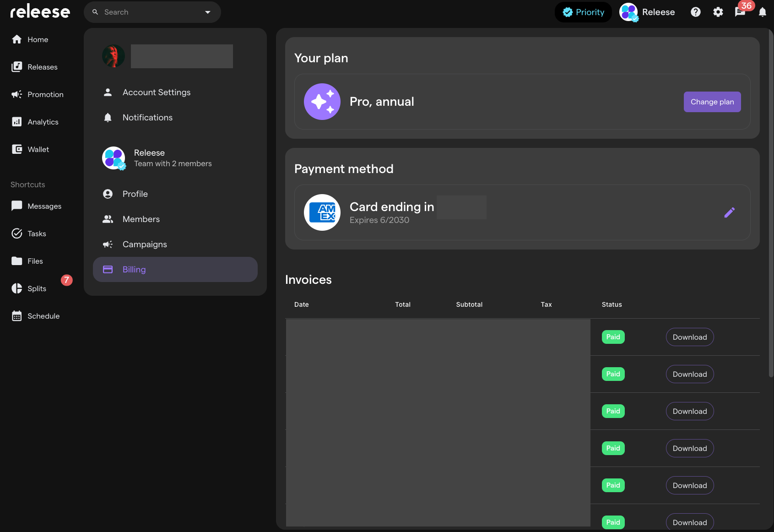Download the fifth invoice
The height and width of the screenshot is (532, 774).
click(x=690, y=485)
